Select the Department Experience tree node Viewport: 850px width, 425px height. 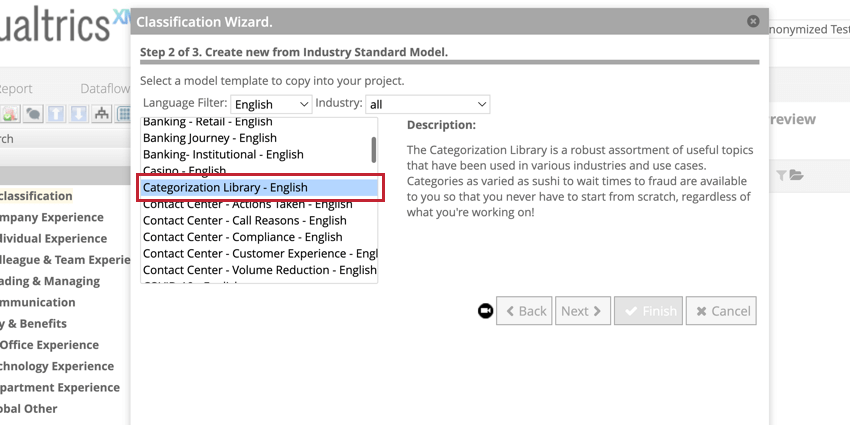click(60, 387)
